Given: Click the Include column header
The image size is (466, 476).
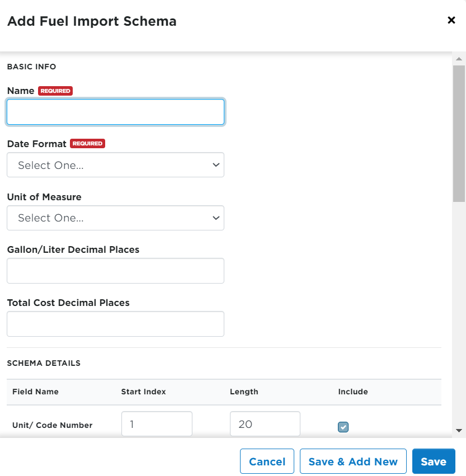Looking at the screenshot, I should (x=353, y=392).
